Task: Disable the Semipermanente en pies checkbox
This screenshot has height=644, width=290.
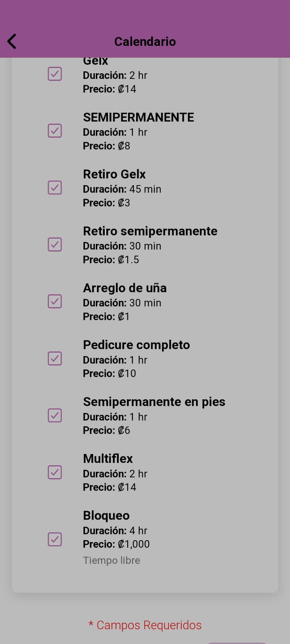Action: pos(55,415)
